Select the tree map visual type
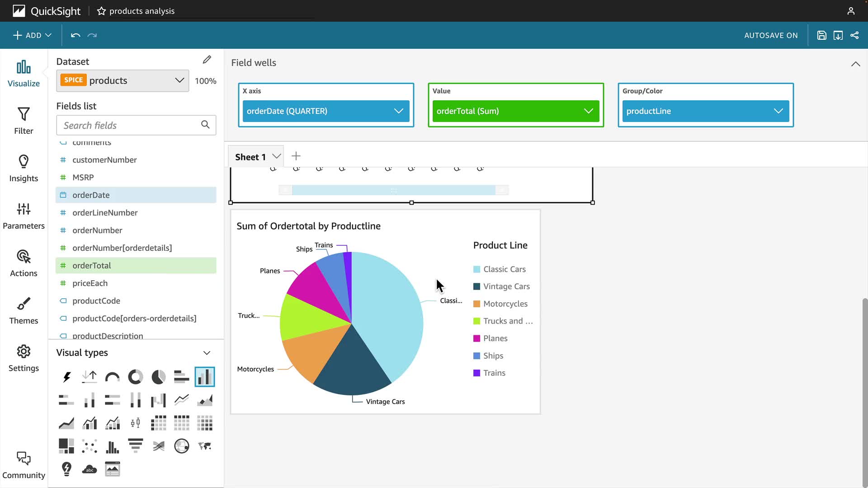Viewport: 868px width, 488px height. click(66, 446)
